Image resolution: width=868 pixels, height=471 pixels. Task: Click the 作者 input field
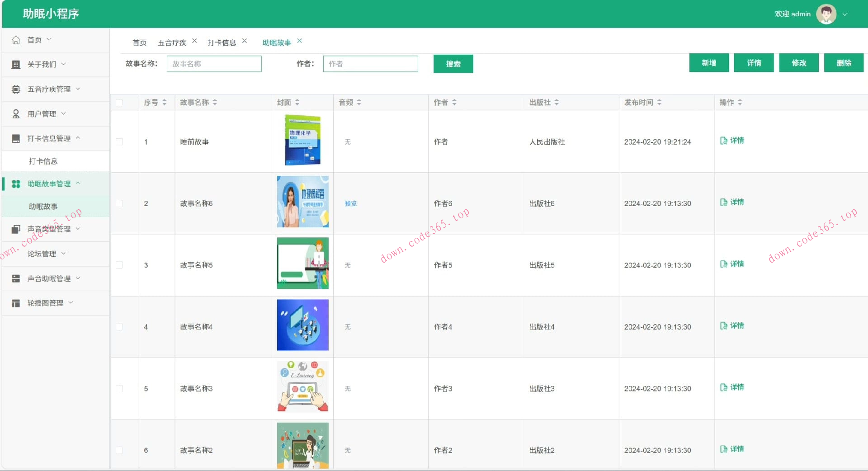click(370, 64)
